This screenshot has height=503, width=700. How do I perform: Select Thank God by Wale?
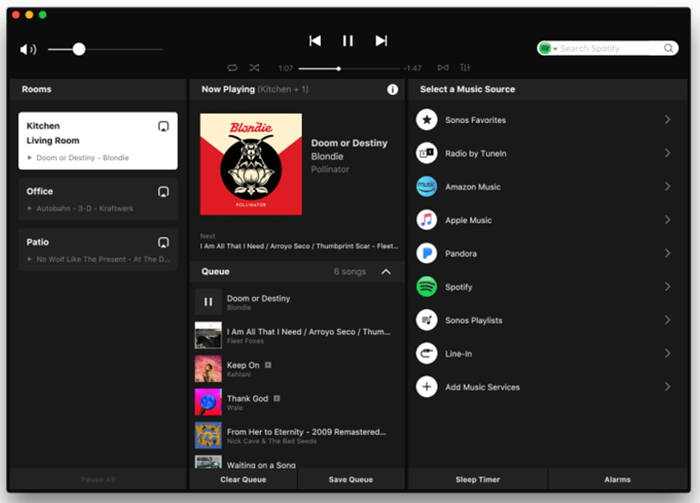(297, 402)
